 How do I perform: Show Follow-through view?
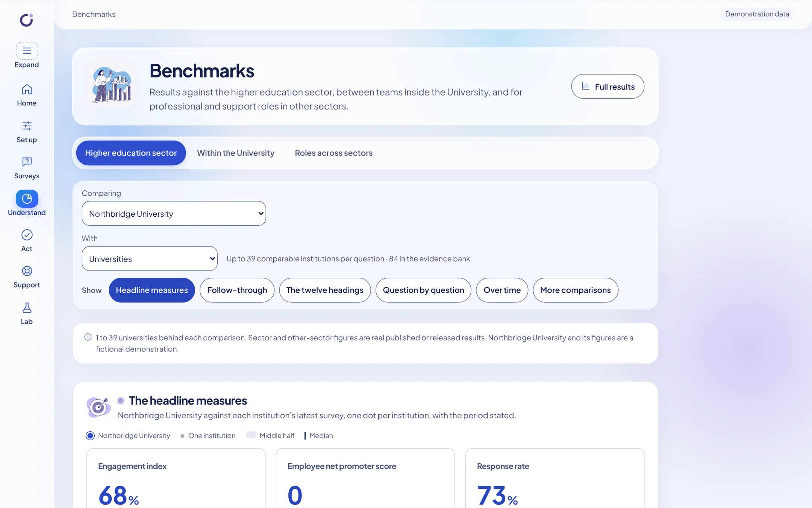pos(237,290)
